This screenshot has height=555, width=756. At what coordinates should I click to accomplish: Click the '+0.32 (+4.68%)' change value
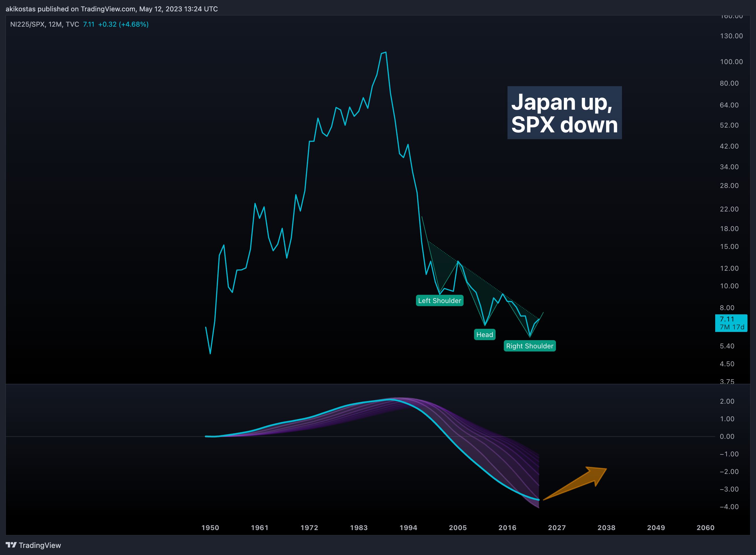click(x=123, y=24)
